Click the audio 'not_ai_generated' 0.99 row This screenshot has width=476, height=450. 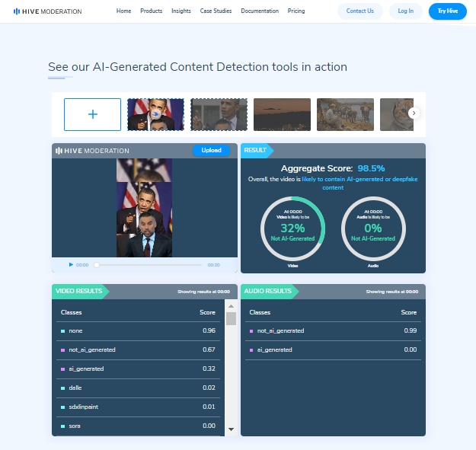pos(333,330)
